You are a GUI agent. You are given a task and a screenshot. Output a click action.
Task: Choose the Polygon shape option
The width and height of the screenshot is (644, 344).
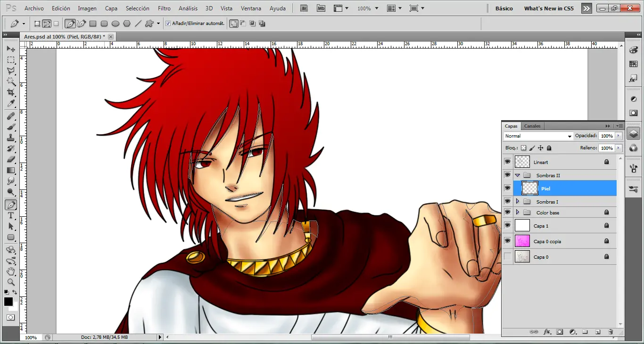point(127,24)
